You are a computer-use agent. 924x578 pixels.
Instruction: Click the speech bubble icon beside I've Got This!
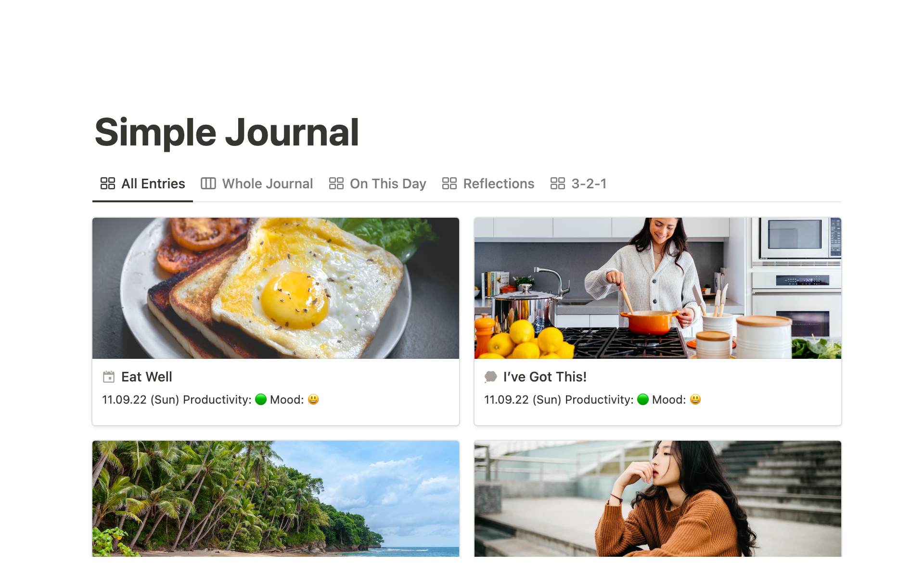point(490,377)
